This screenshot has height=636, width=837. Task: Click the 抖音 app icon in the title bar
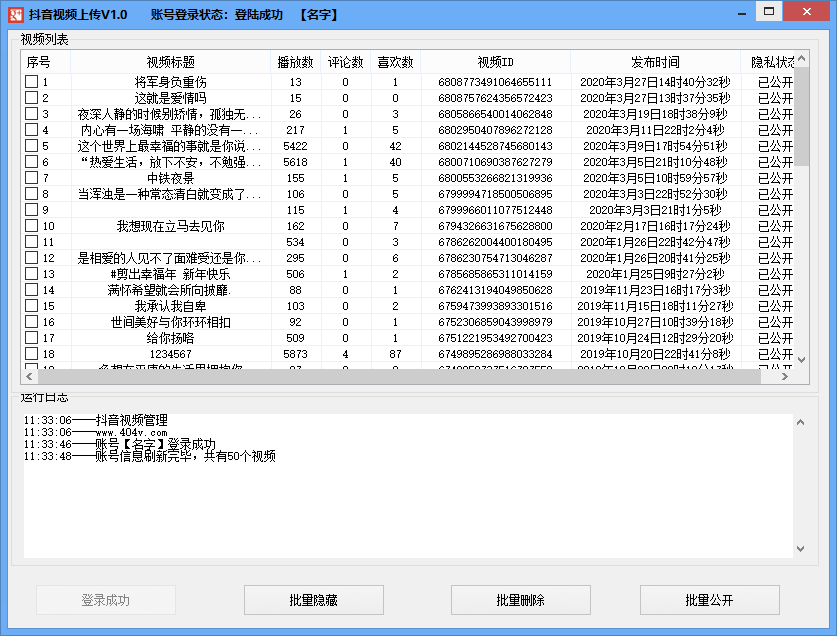click(15, 13)
